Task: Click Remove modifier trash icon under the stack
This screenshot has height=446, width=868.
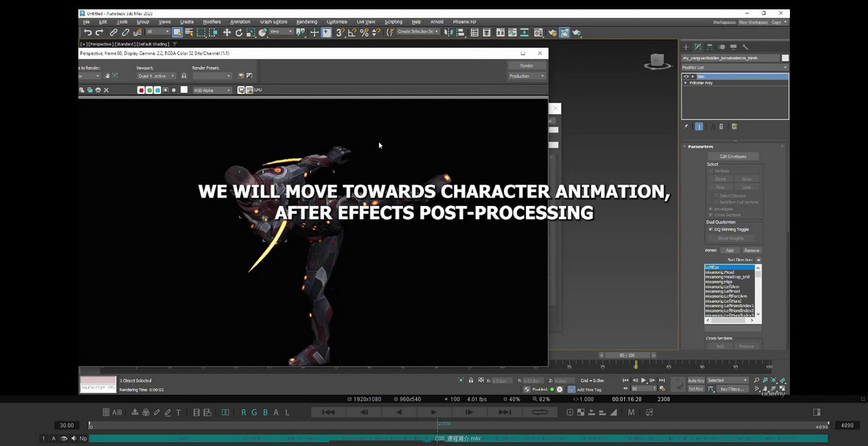Action: pos(721,126)
